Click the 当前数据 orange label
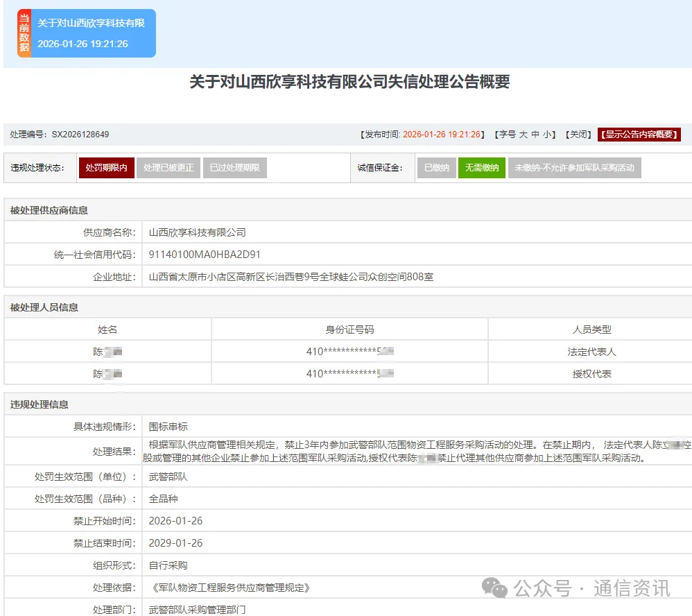This screenshot has width=692, height=616. [x=24, y=33]
